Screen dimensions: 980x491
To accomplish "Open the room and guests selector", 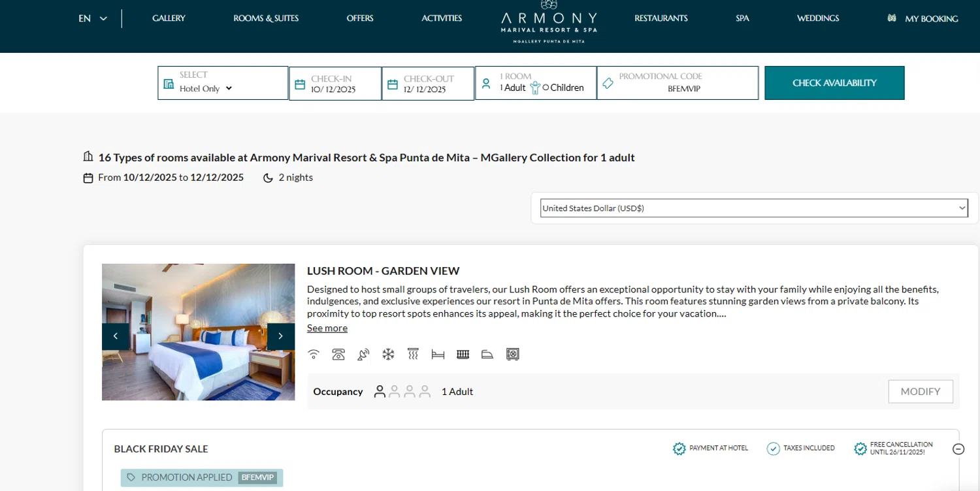I will pyautogui.click(x=536, y=83).
